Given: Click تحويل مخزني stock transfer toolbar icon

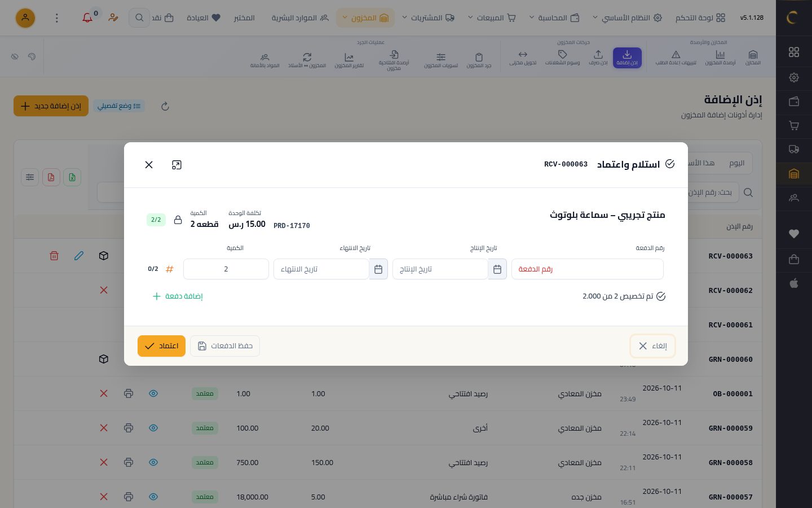Looking at the screenshot, I should 523,58.
